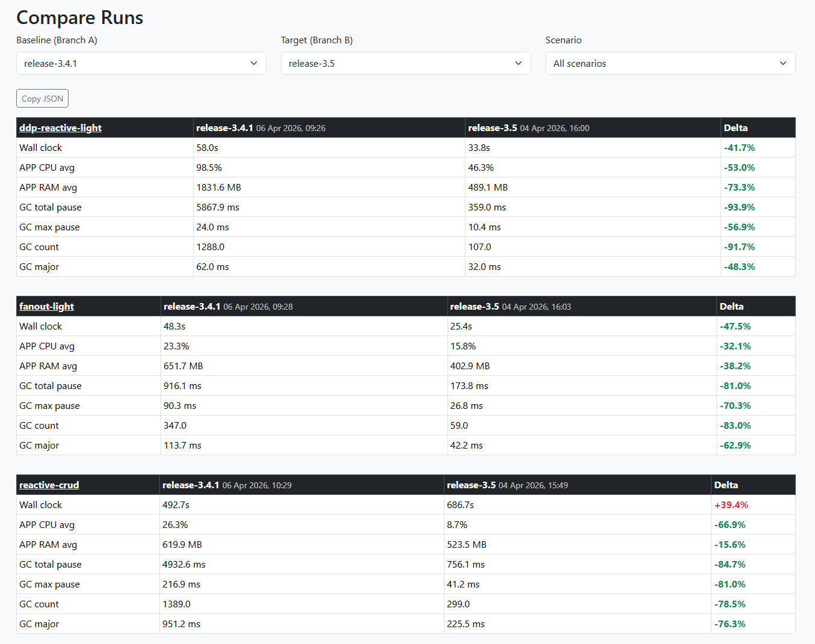Open the Target (Branch B) dropdown
815x644 pixels.
[405, 63]
